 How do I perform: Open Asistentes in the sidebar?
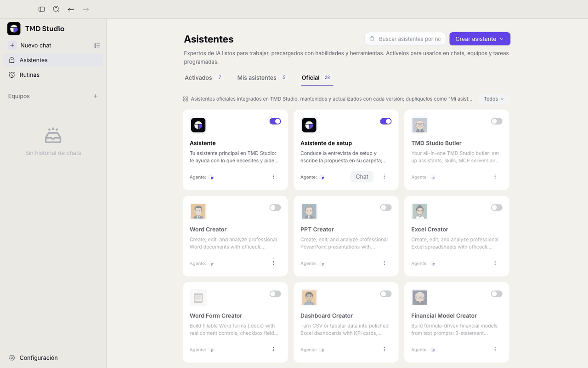pos(53,60)
